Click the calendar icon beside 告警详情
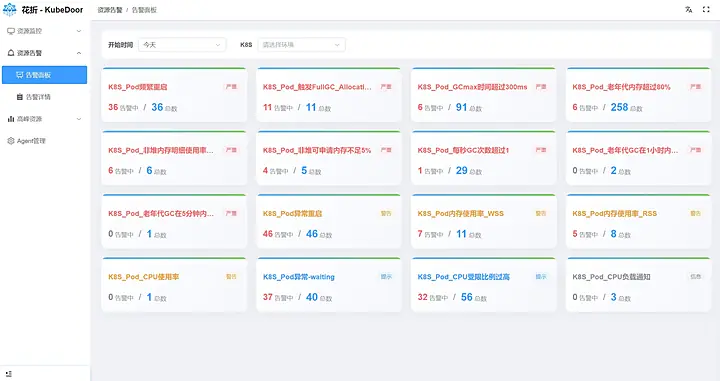 20,97
